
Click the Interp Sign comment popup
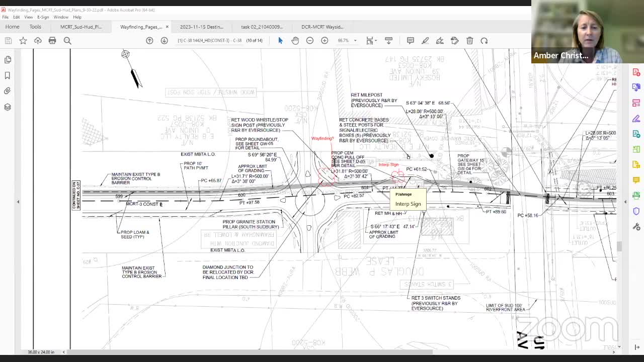[x=408, y=200]
